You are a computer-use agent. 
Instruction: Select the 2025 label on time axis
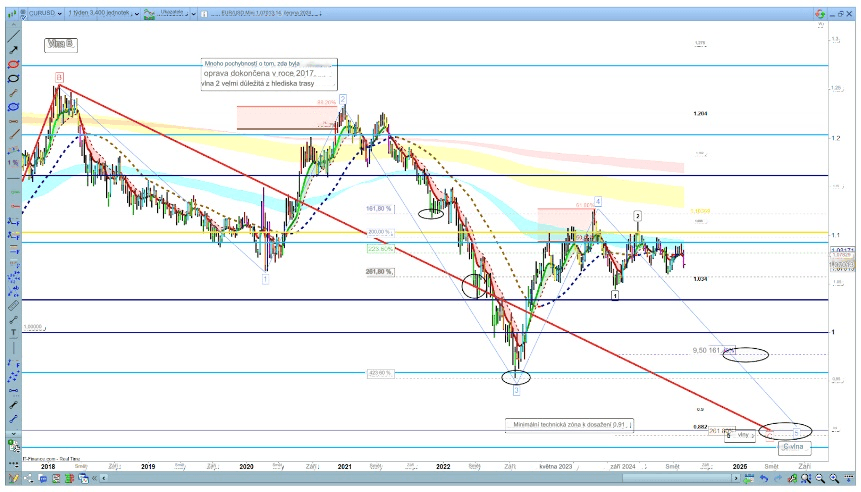point(740,466)
